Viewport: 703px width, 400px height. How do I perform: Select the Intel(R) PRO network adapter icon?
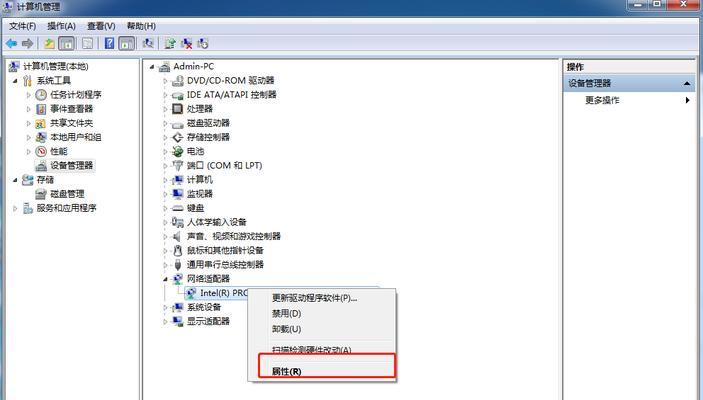191,293
